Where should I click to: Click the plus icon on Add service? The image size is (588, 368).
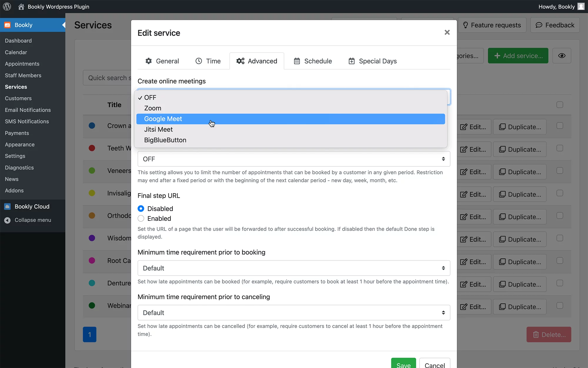coord(497,56)
